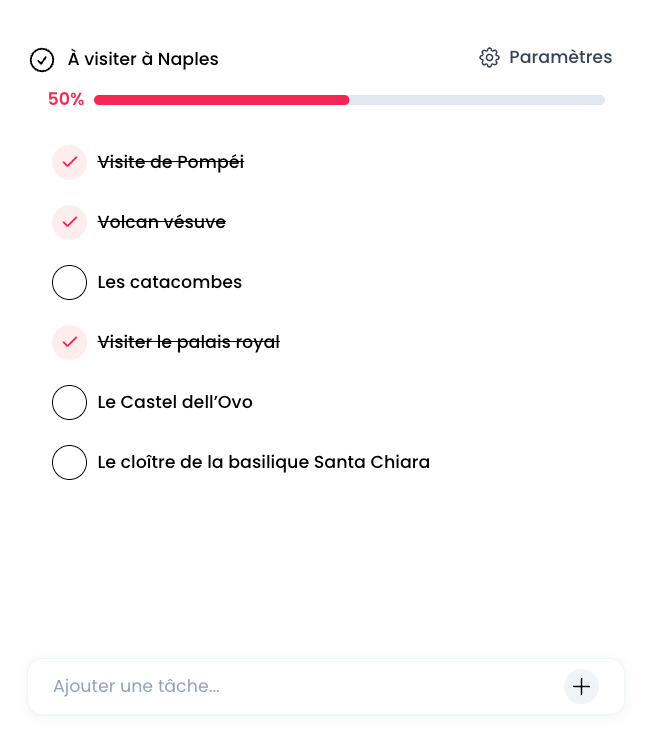Click the Paramètres gear icon

point(489,58)
